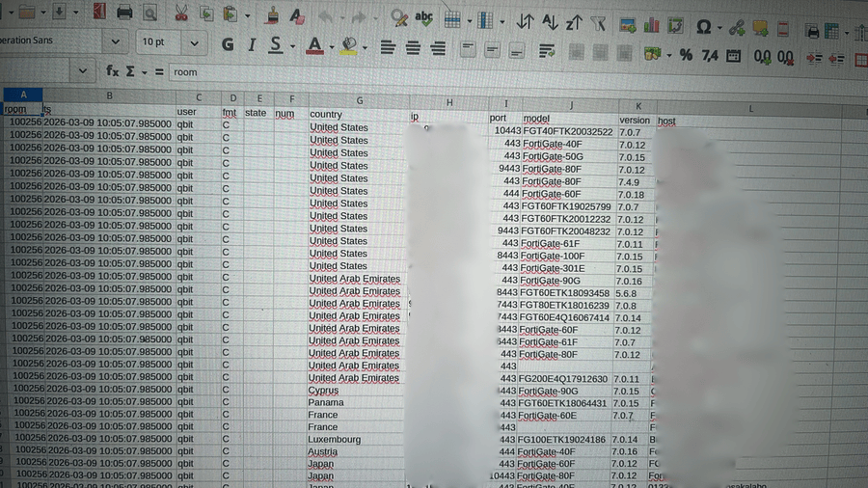
Task: Insert columns before icon
Action: tap(485, 21)
